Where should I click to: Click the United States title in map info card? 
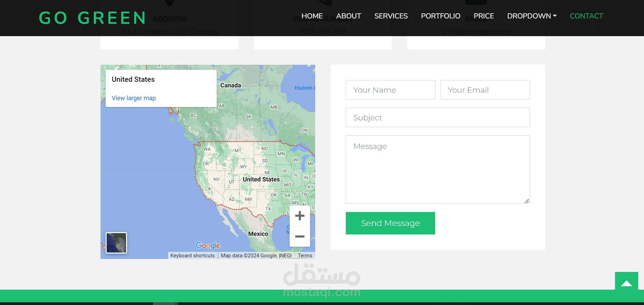[133, 79]
